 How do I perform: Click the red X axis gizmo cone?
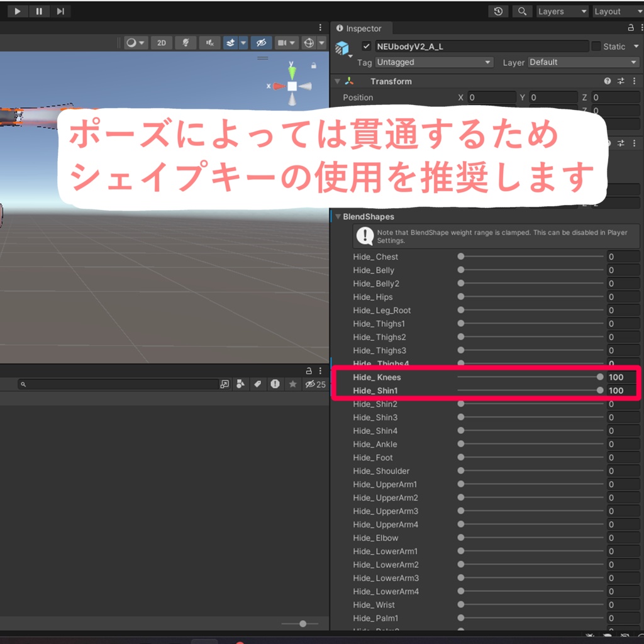(x=279, y=86)
